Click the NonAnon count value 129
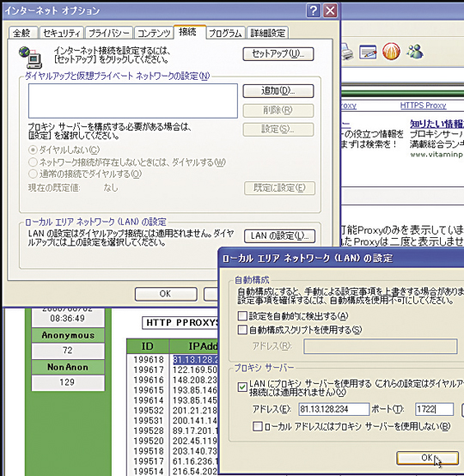This screenshot has width=464, height=476. point(67,382)
